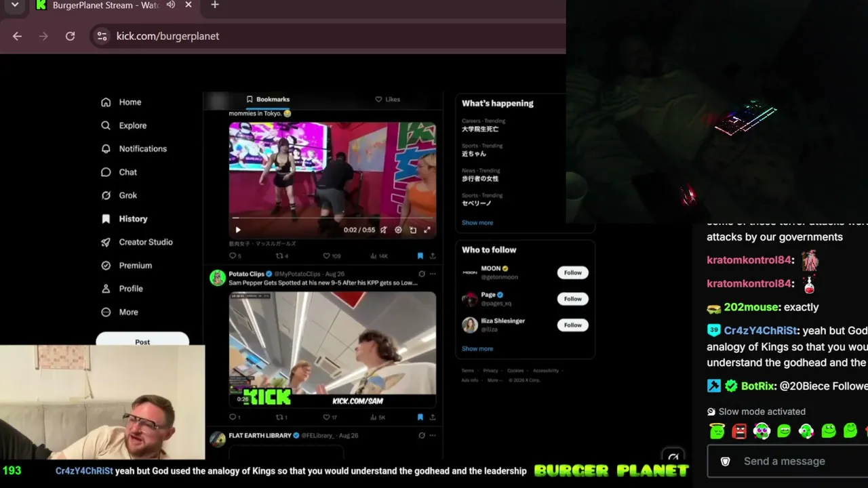Open the Kick chat identity shield icon
Image resolution: width=868 pixels, height=488 pixels.
coord(725,462)
